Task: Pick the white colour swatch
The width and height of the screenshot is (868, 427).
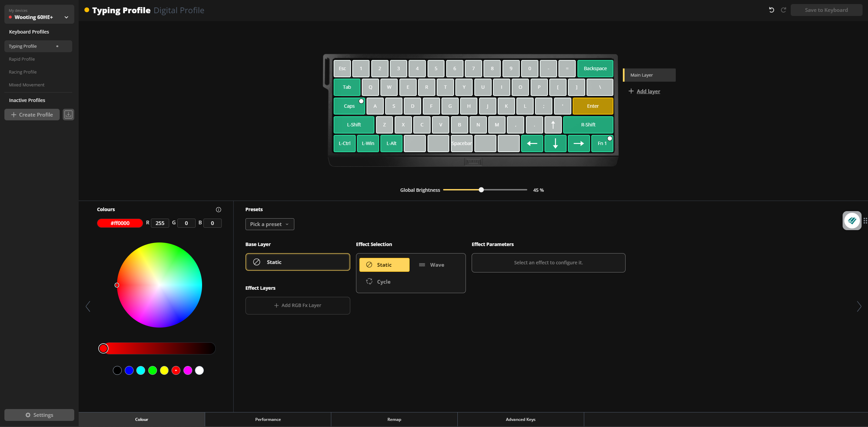Action: (199, 370)
